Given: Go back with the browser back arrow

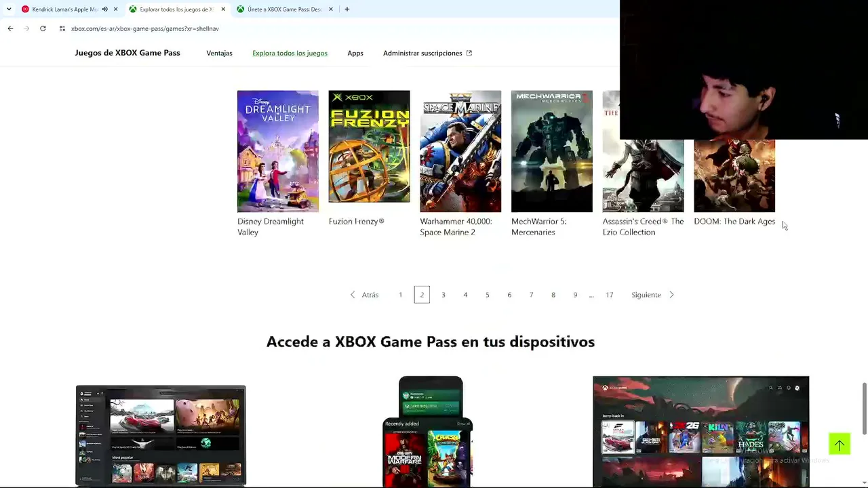Looking at the screenshot, I should (10, 28).
